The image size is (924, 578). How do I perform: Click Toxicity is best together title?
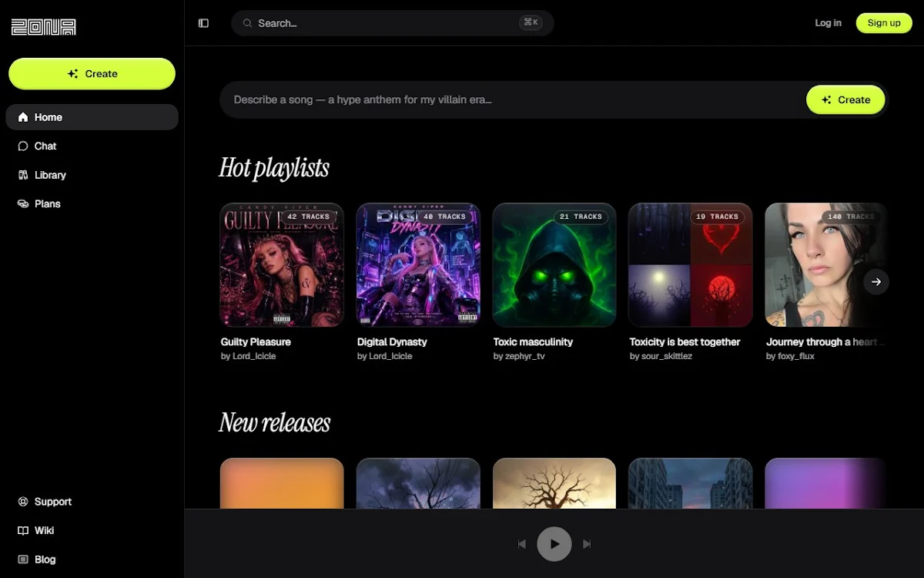pos(685,341)
